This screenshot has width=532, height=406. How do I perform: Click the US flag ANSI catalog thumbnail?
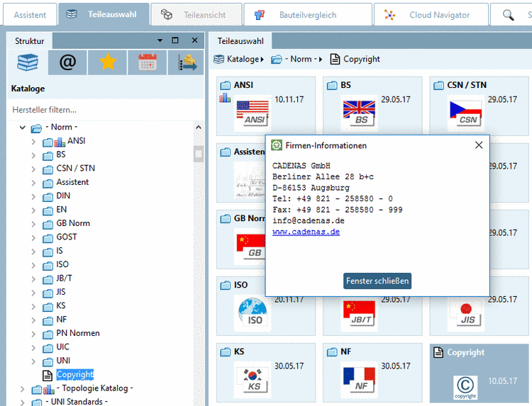[x=253, y=113]
